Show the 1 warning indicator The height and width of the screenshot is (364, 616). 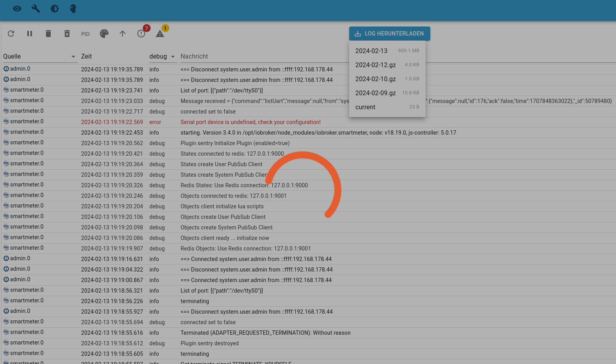pyautogui.click(x=160, y=34)
